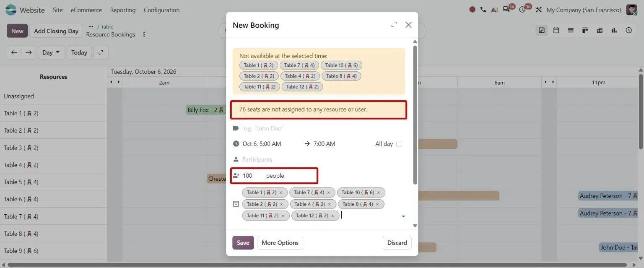Click right expand arrow before the 2am column
Screen dimensions: 644x268
click(119, 82)
